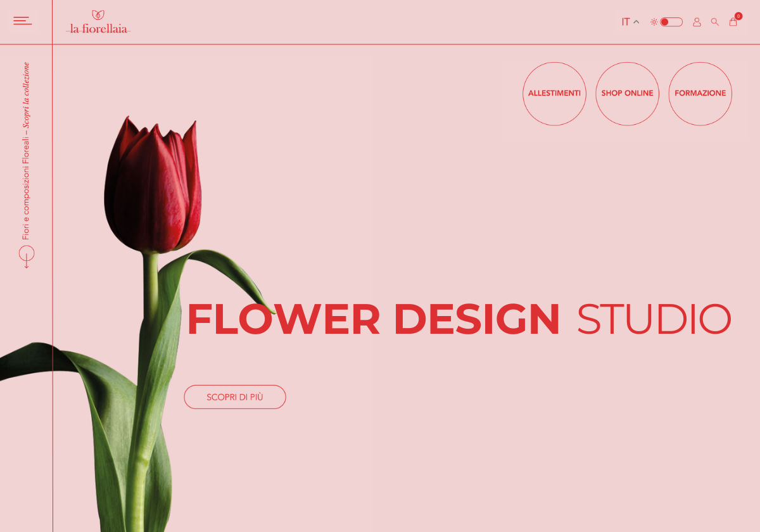Open the Shop Online circle link

pos(627,94)
